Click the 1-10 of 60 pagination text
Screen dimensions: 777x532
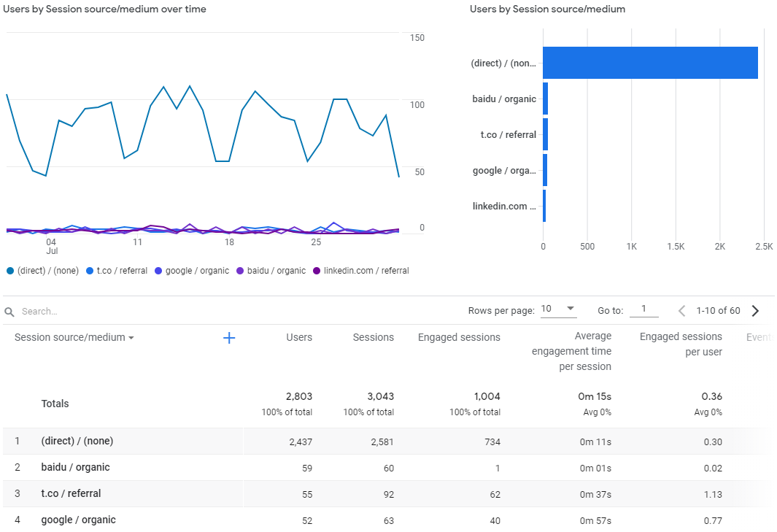tap(718, 311)
